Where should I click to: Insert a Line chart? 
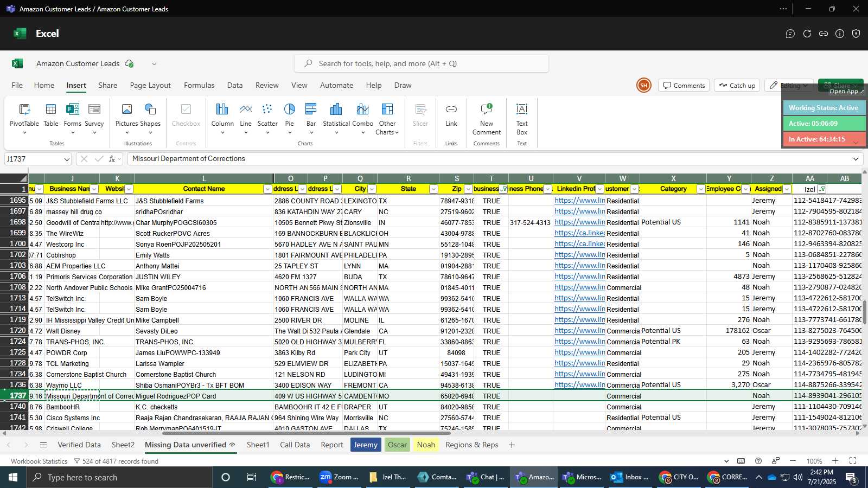point(246,119)
